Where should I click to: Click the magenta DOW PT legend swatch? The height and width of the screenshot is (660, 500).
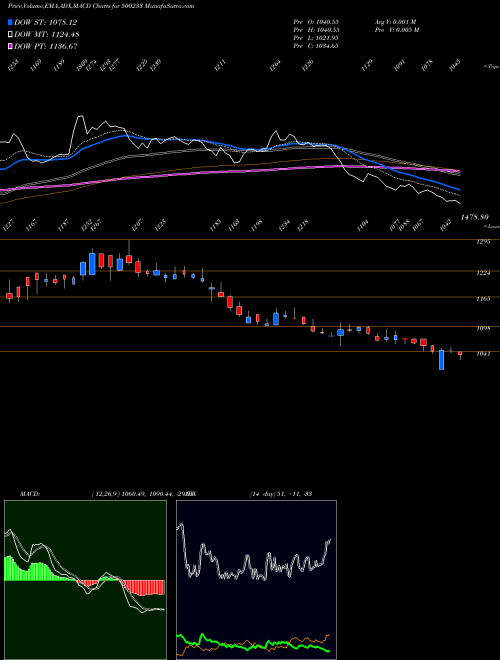[10, 46]
